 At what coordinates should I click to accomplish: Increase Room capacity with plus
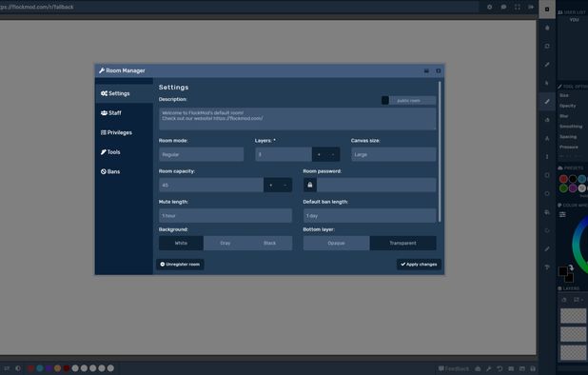271,186
